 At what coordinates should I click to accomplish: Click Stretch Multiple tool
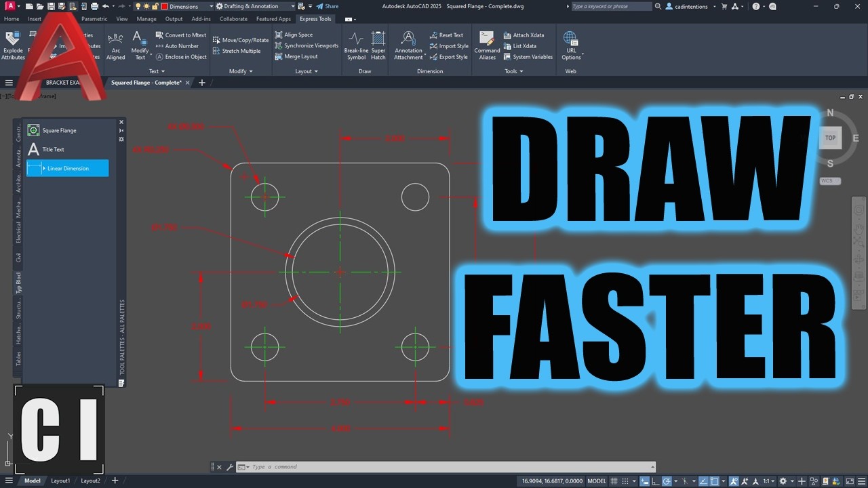[x=237, y=51]
